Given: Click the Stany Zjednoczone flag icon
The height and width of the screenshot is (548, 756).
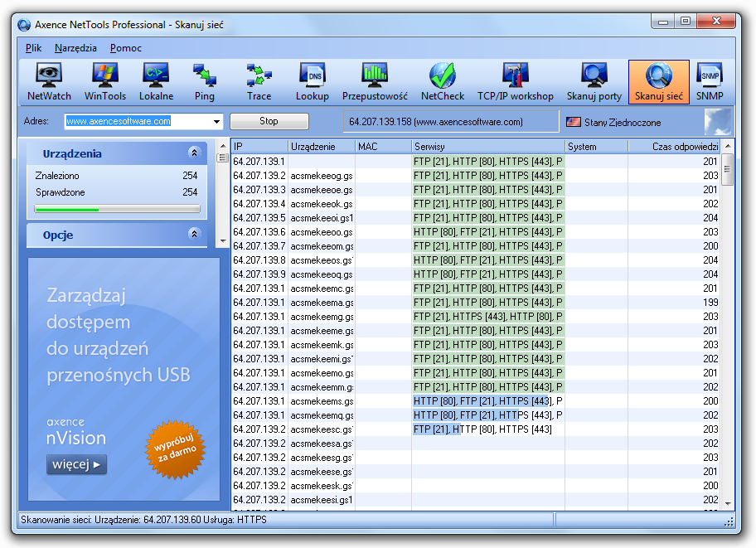Looking at the screenshot, I should pyautogui.click(x=574, y=122).
